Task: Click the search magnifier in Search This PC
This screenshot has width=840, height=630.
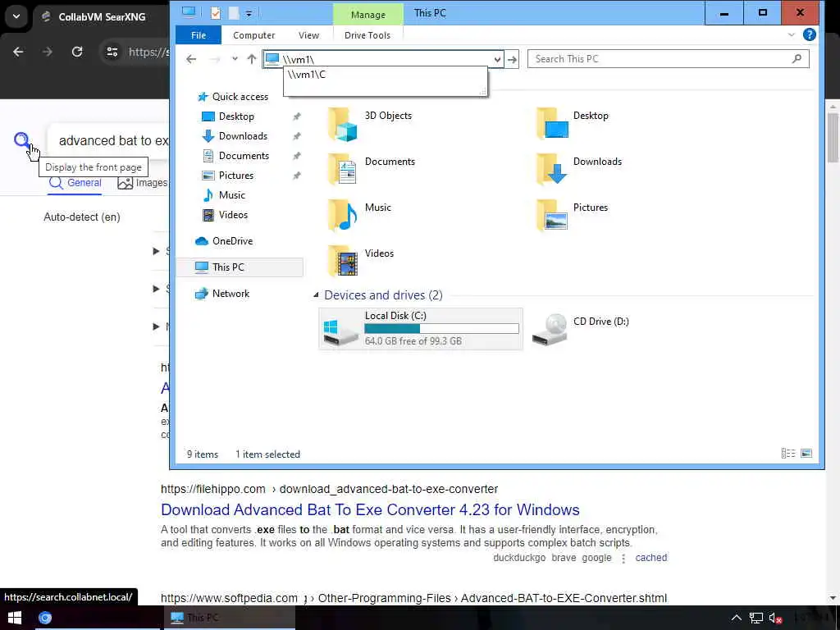Action: pos(797,59)
